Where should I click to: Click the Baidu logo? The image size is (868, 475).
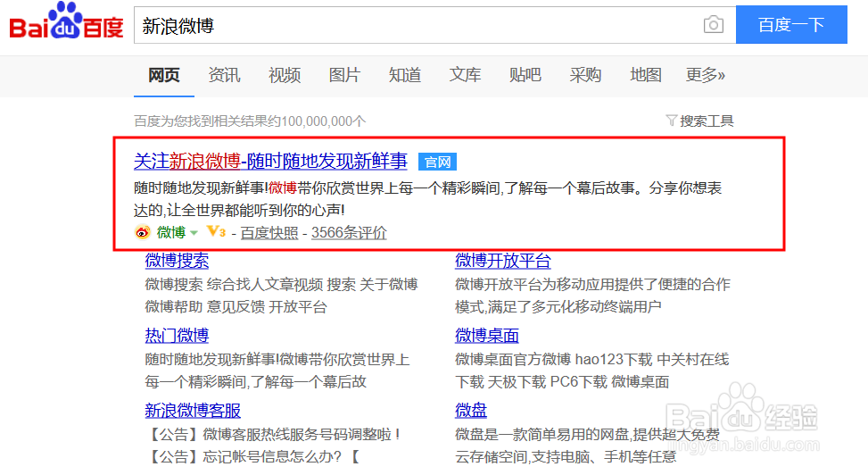66,22
